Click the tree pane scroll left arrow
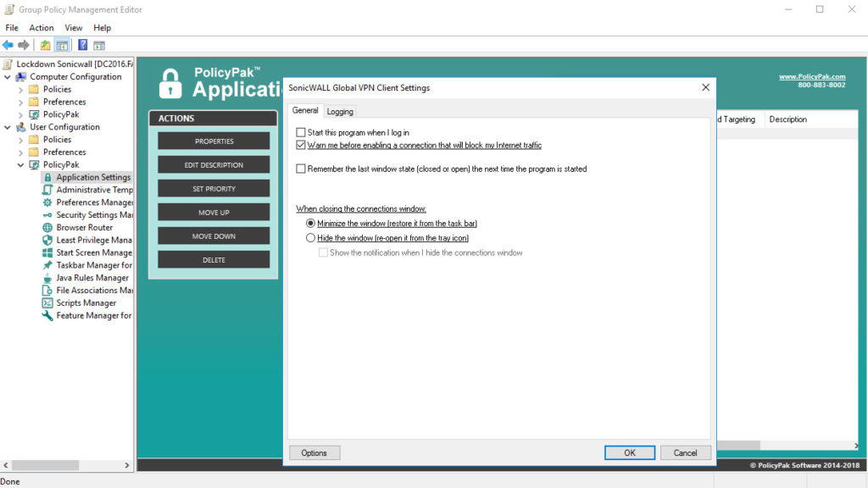Screen dimensions: 868x488 [6, 465]
